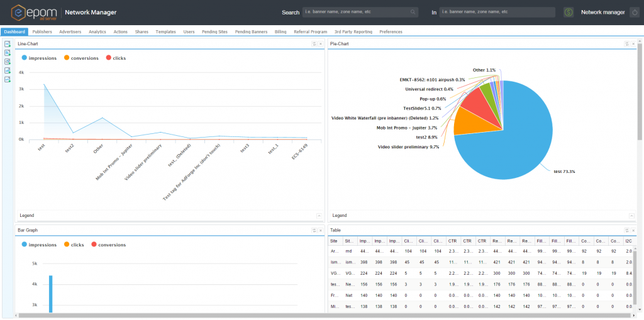The image size is (644, 320).
Task: Click the add bar graph widget icon in sidebar
Action: pyautogui.click(x=7, y=70)
